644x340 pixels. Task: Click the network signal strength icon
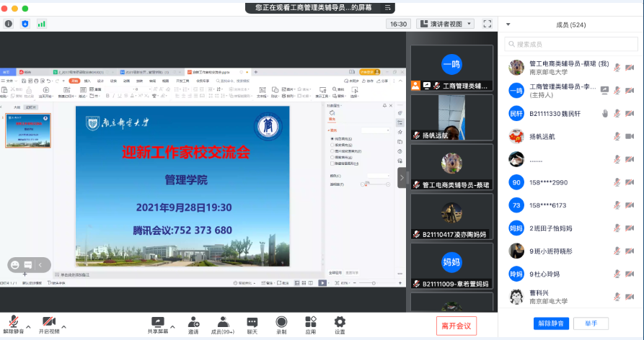42,24
